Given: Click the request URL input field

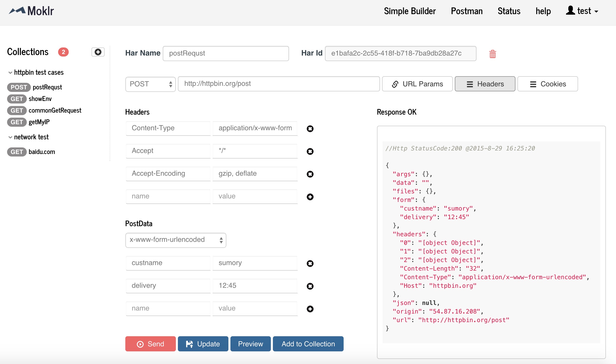Looking at the screenshot, I should coord(279,84).
